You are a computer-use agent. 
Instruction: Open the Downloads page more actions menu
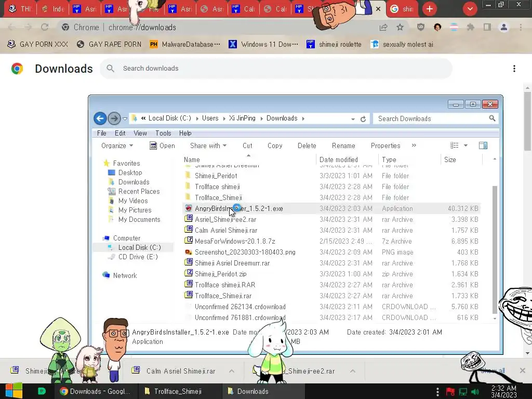pos(514,69)
